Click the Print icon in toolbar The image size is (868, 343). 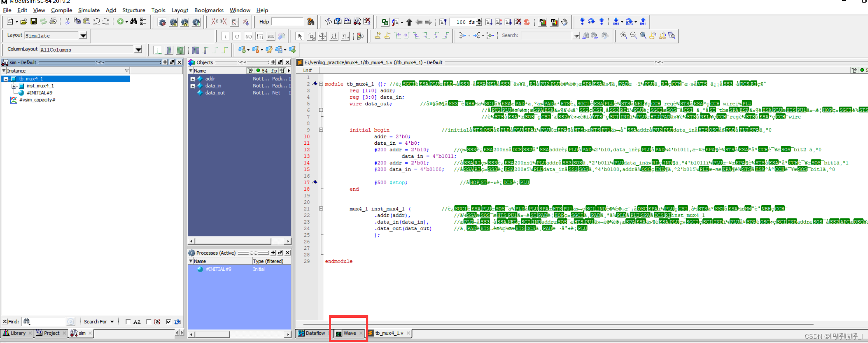point(53,22)
